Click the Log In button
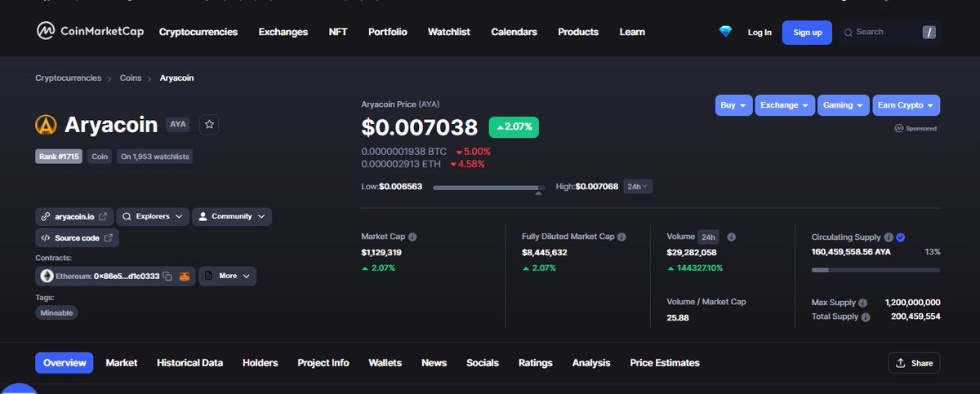The width and height of the screenshot is (980, 394). pos(759,33)
